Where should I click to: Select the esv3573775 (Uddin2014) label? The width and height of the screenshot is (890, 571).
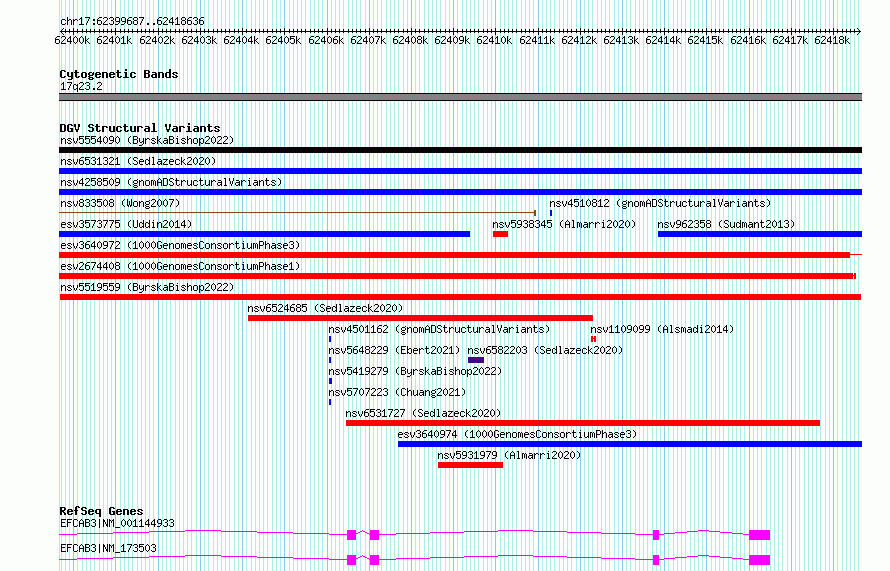(126, 224)
